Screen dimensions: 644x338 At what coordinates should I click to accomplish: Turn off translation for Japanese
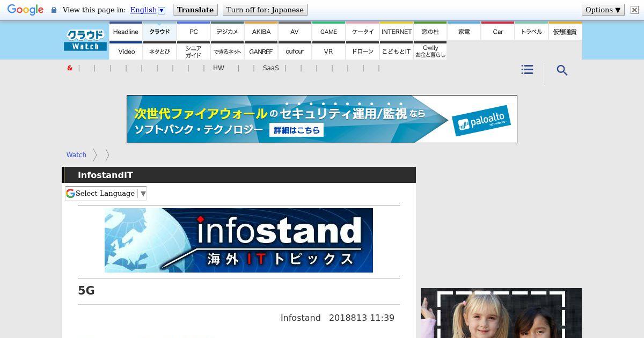265,10
